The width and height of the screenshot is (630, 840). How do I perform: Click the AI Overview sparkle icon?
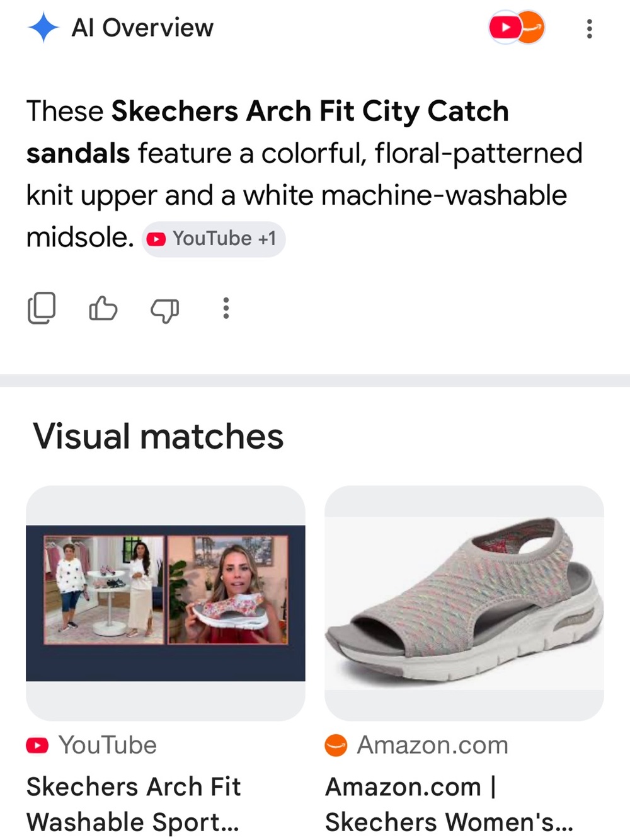pyautogui.click(x=43, y=28)
